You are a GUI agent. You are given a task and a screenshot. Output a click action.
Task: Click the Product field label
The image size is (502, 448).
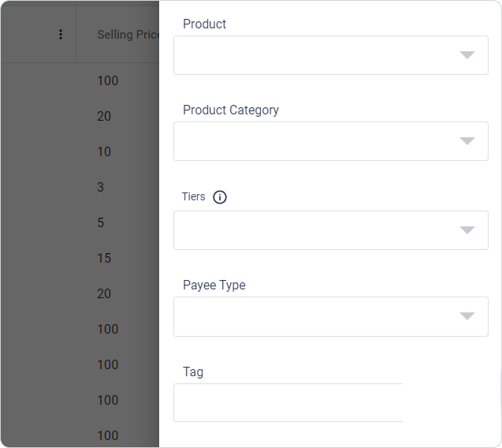[x=204, y=24]
